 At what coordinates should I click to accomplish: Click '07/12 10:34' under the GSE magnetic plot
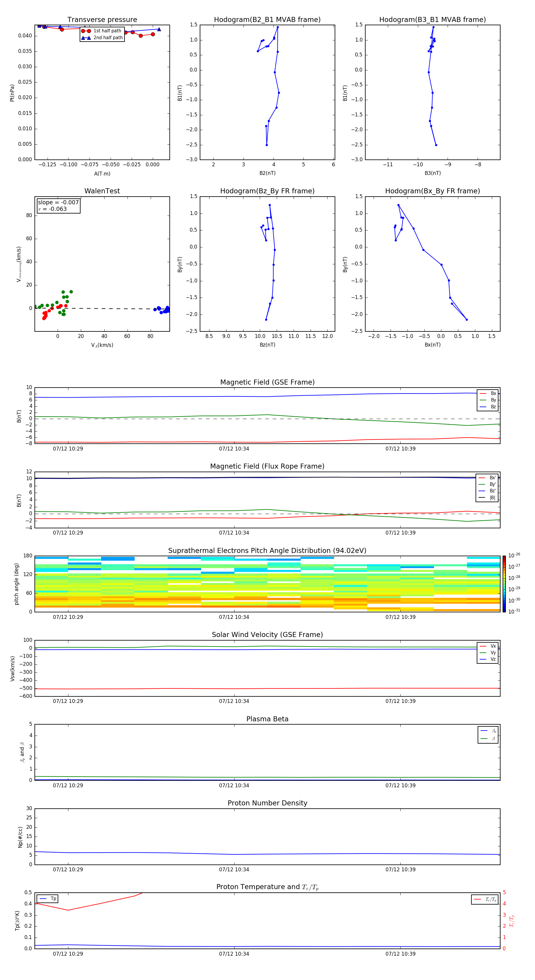point(234,448)
